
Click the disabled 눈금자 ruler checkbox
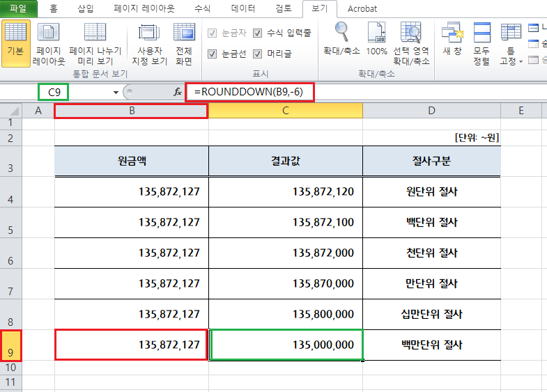point(212,33)
